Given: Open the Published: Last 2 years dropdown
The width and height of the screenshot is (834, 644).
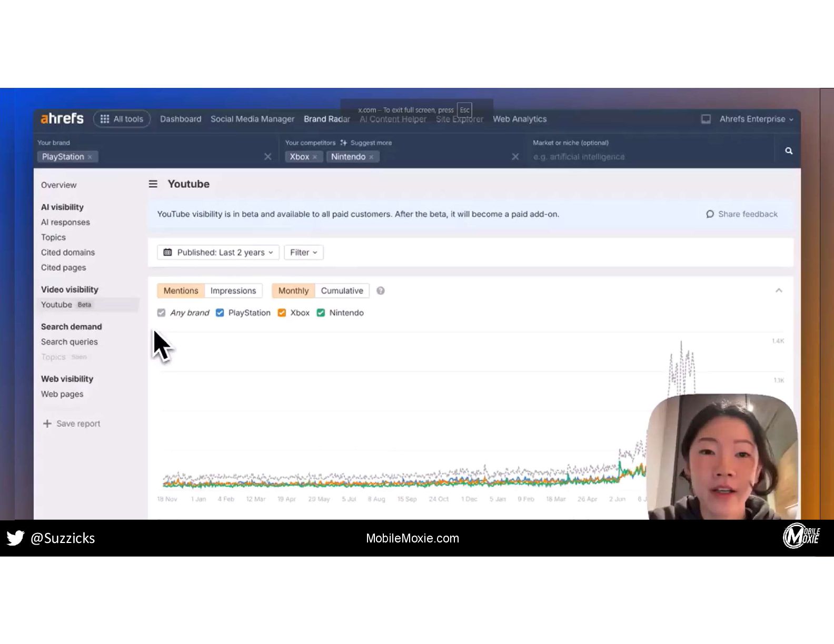Looking at the screenshot, I should (x=218, y=253).
